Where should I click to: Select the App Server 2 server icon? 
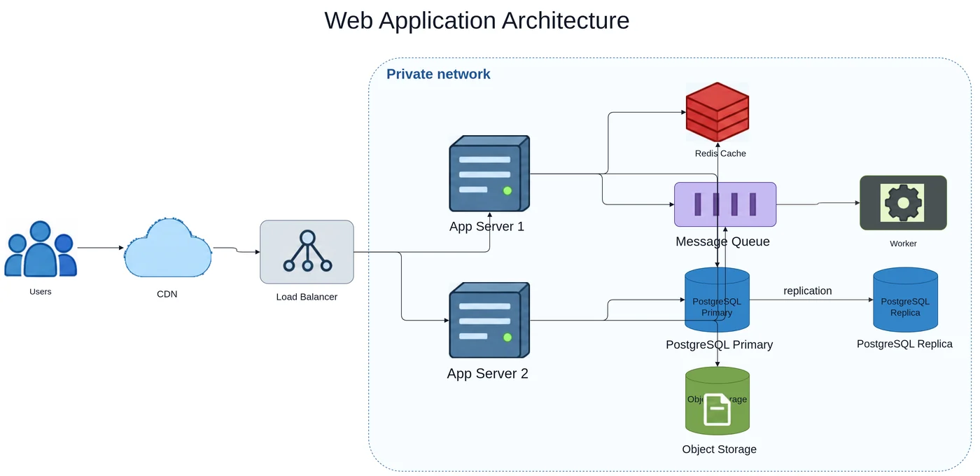pos(489,321)
